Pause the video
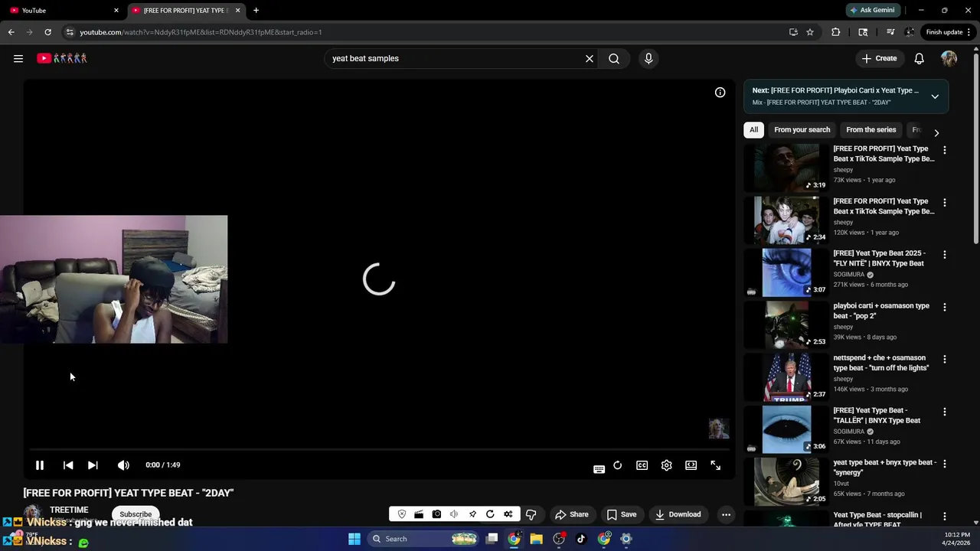Image resolution: width=980 pixels, height=551 pixels. [x=40, y=465]
